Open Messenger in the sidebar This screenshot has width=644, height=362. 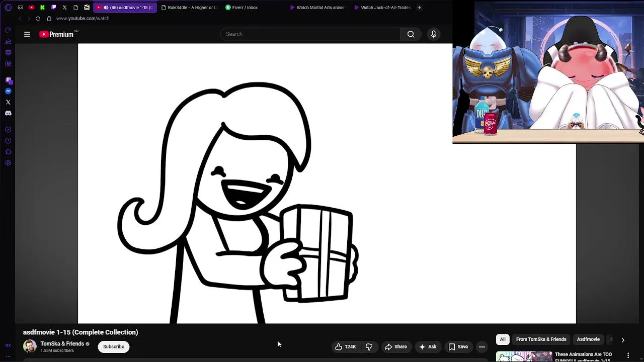(8, 92)
